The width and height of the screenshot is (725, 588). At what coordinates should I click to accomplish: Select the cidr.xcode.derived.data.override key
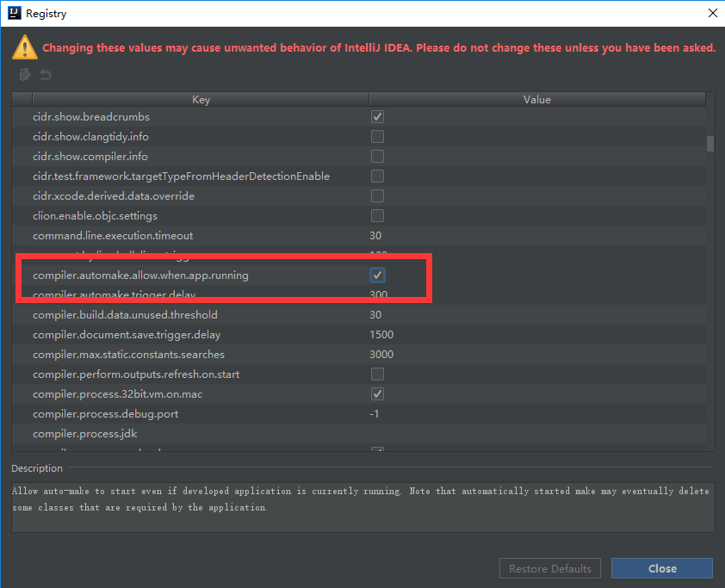114,196
